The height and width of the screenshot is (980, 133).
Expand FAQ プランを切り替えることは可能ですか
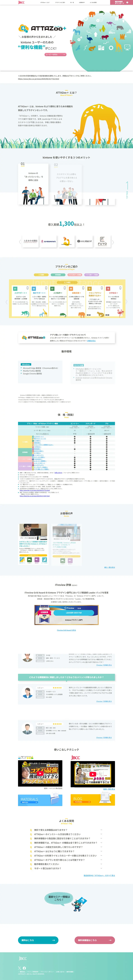66,860
